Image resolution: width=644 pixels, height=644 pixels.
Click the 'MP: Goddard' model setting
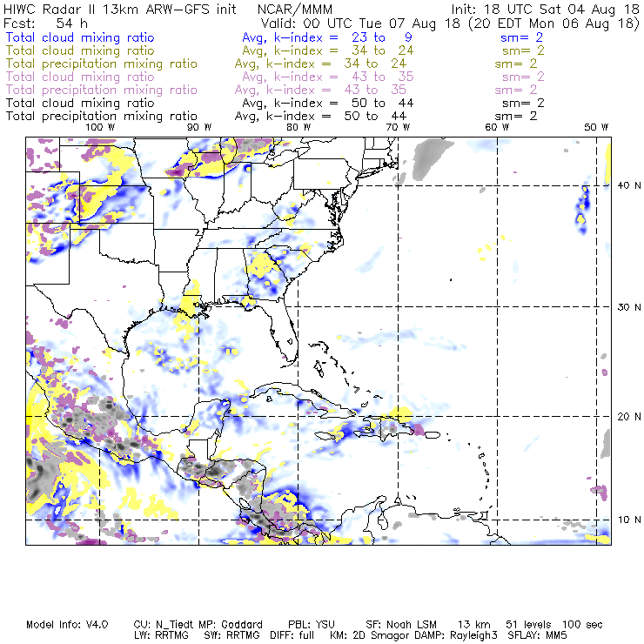coord(231,625)
